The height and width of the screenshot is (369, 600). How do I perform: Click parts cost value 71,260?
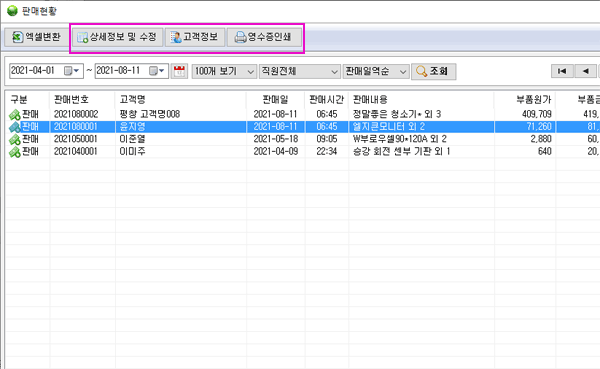[x=539, y=127]
